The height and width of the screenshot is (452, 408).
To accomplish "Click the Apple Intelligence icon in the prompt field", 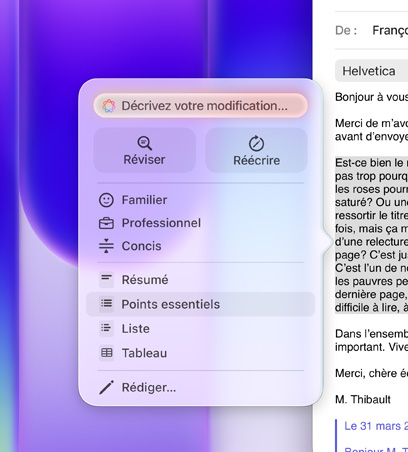I will point(109,106).
